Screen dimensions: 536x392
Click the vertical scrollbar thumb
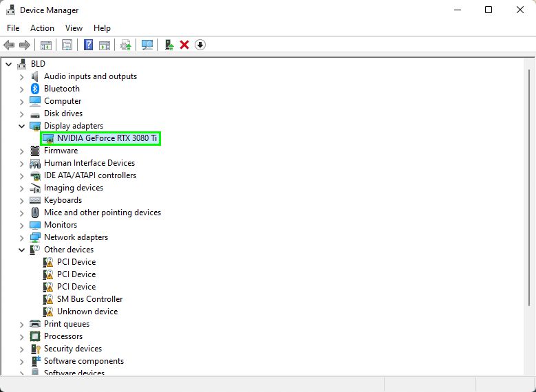[x=529, y=187]
